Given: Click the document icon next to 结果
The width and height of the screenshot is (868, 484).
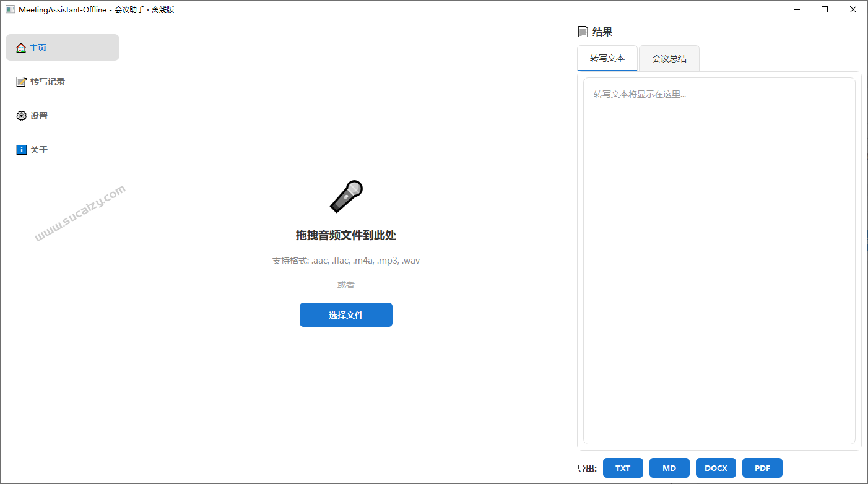Looking at the screenshot, I should 582,31.
